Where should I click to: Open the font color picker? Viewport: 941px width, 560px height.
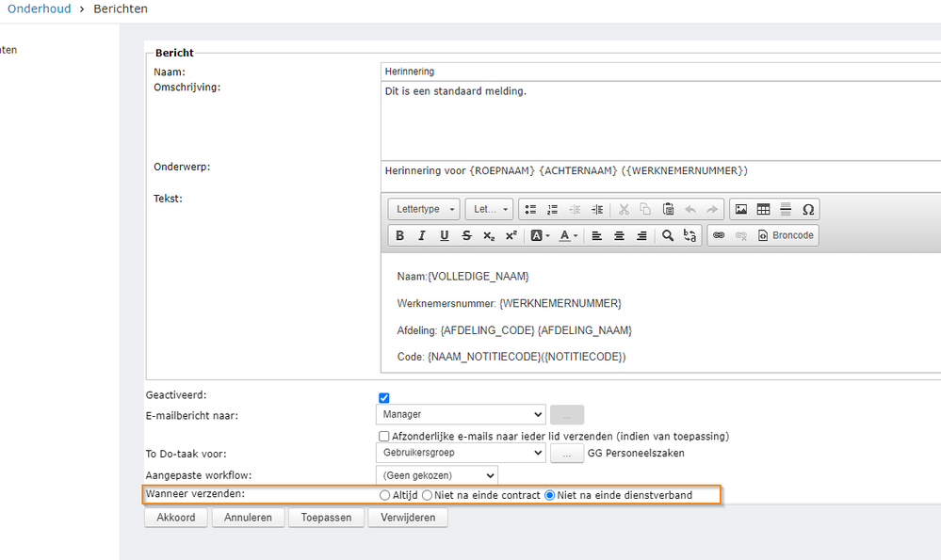click(x=568, y=235)
